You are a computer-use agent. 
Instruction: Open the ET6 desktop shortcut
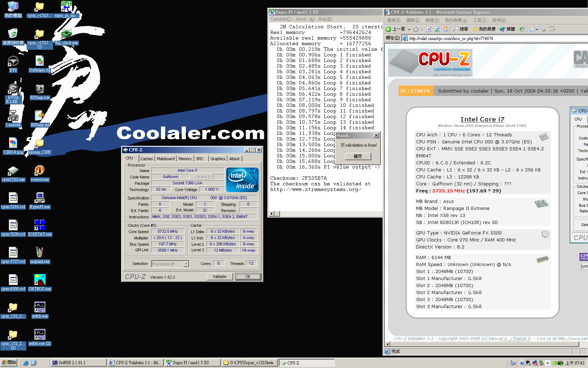(13, 64)
